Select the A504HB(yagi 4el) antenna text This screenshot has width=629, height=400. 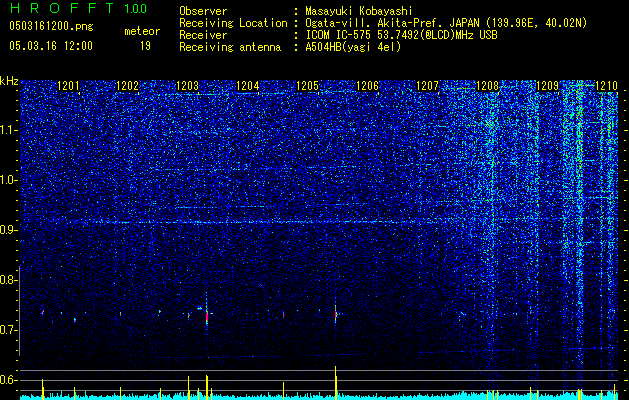[353, 47]
